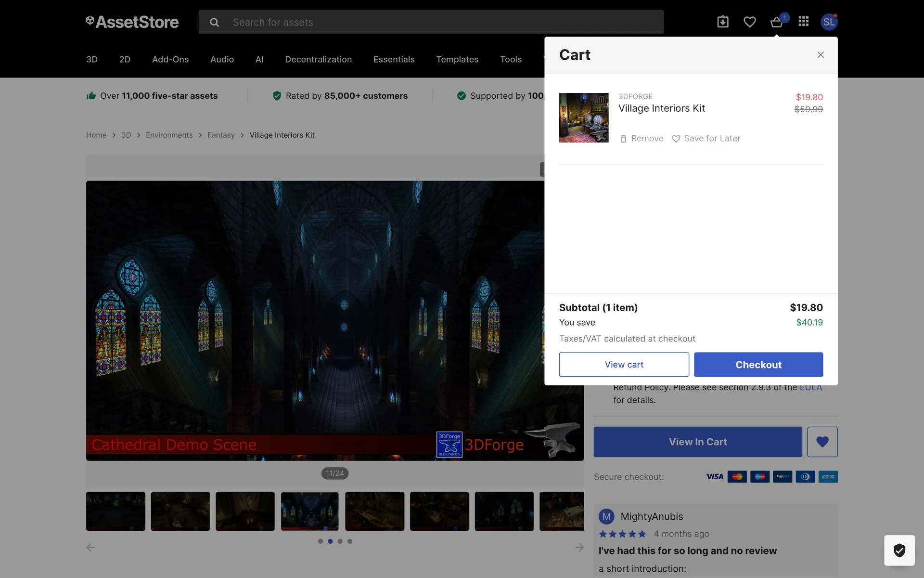Open the SL user avatar menu
Screen dimensions: 924x578
point(829,22)
